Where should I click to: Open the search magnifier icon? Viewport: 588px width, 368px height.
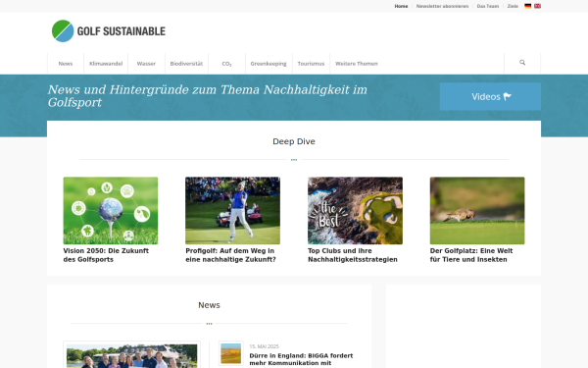[x=522, y=63]
